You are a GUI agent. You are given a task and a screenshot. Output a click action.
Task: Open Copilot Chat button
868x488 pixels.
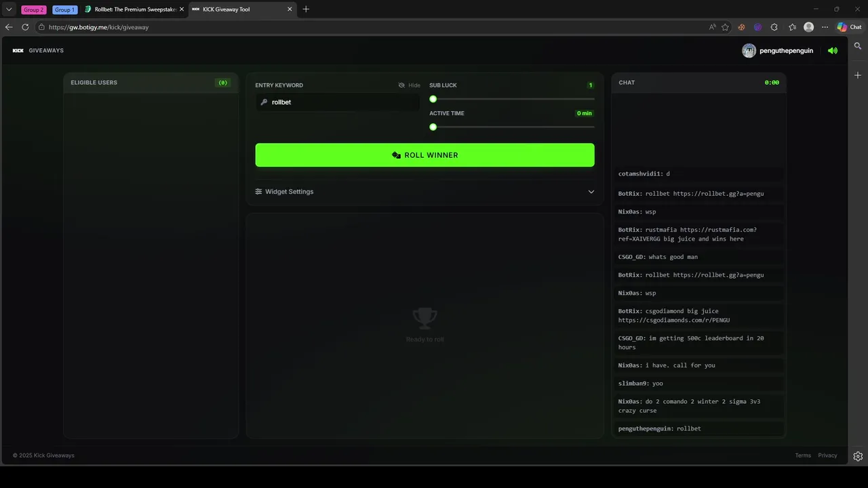coord(849,27)
